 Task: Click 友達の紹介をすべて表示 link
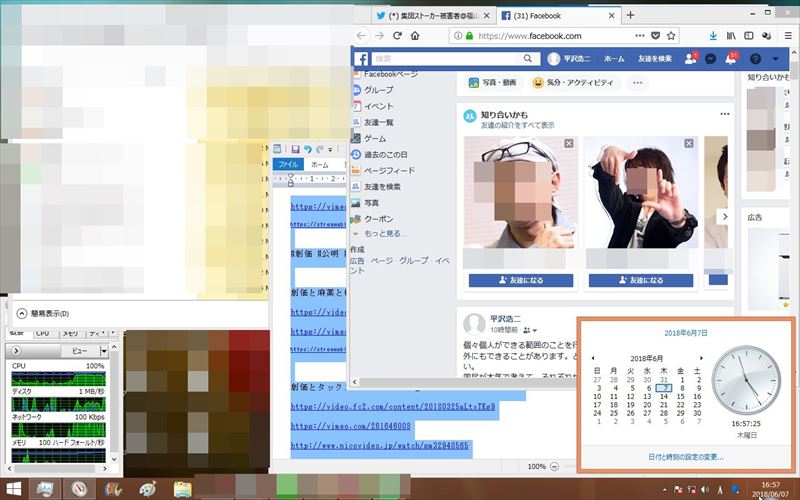pos(517,125)
